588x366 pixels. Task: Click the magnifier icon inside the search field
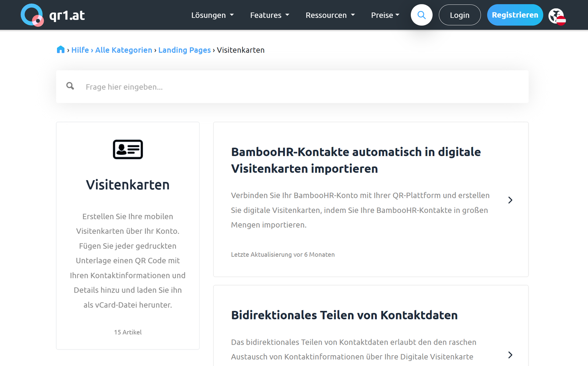tap(70, 86)
